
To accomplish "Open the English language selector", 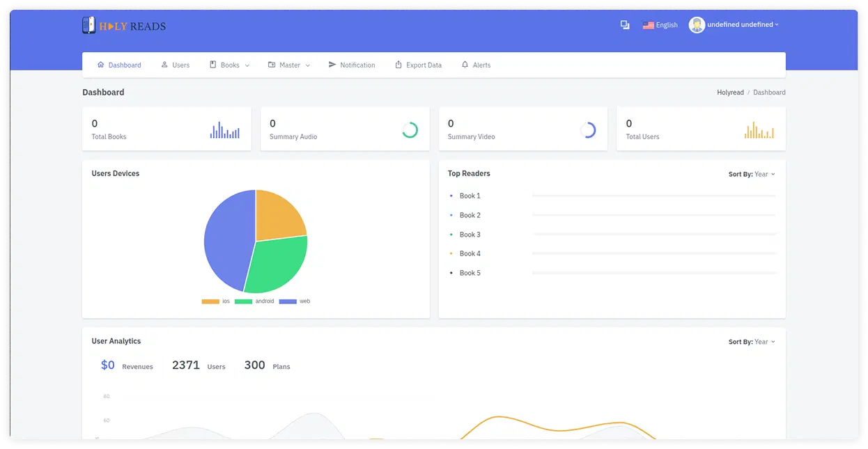I will point(660,25).
